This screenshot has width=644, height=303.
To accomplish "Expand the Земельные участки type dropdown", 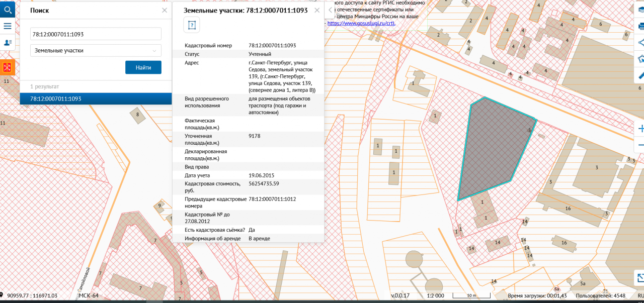I will (96, 51).
